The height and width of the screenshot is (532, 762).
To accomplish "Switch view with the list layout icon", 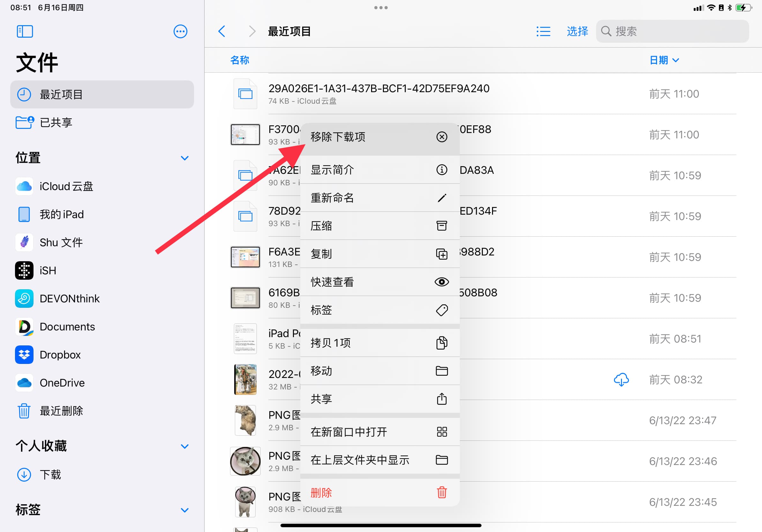I will click(543, 32).
